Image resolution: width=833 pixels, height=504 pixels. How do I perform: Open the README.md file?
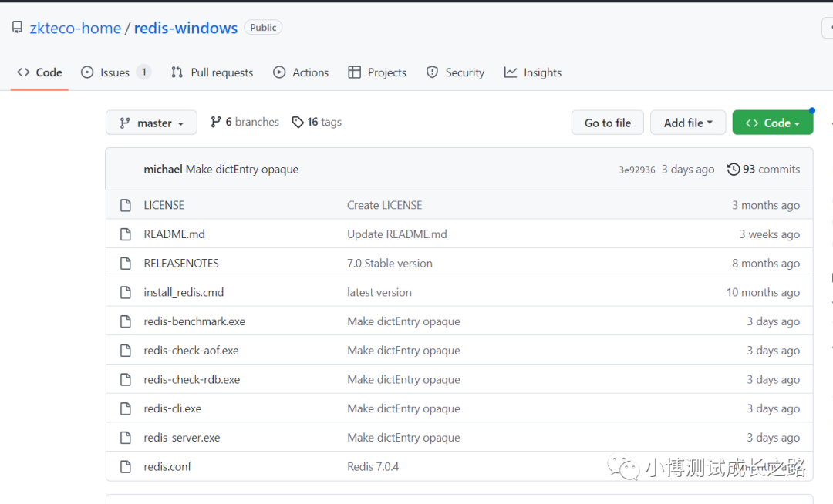click(x=174, y=234)
